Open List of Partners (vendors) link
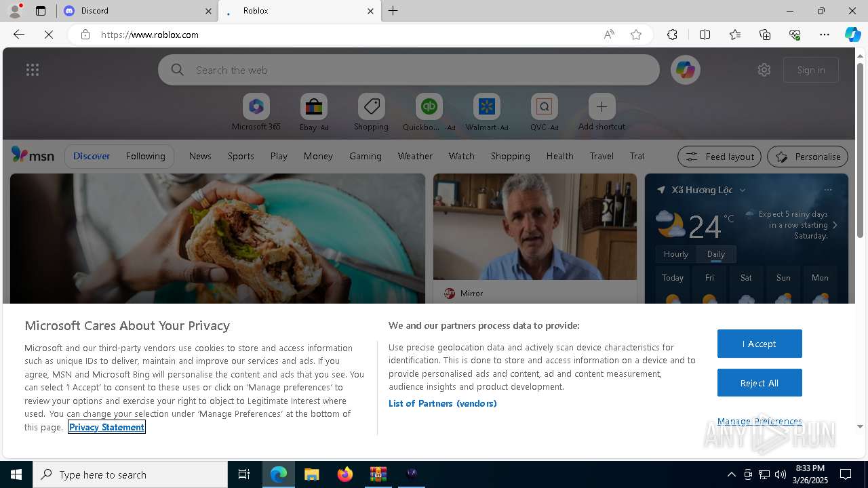 [442, 403]
